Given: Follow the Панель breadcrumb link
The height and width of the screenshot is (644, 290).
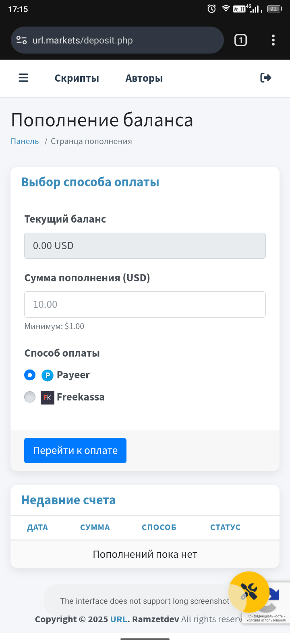Looking at the screenshot, I should 25,141.
